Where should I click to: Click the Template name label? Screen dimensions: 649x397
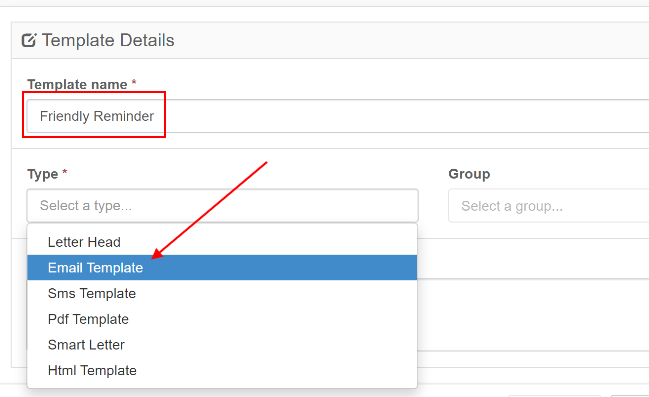click(x=77, y=84)
